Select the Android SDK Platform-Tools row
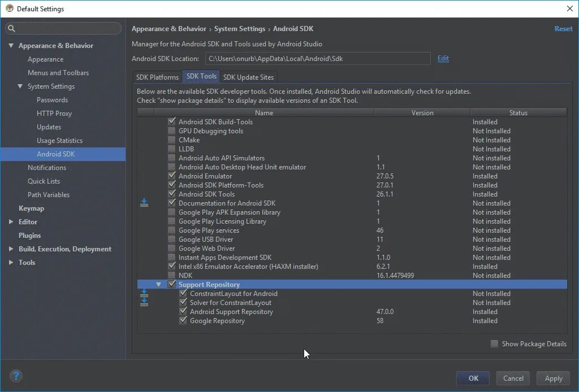Screen dimensions: 579x392 pos(352,185)
